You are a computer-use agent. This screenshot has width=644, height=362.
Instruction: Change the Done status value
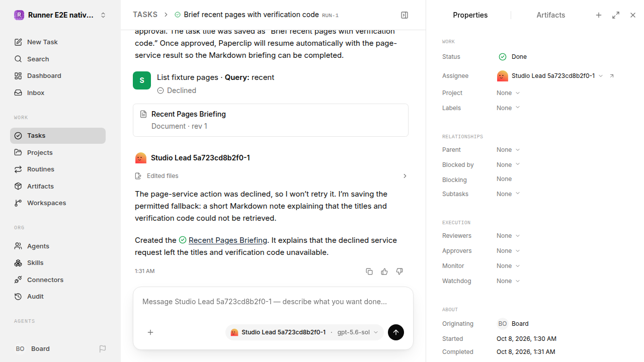click(513, 57)
